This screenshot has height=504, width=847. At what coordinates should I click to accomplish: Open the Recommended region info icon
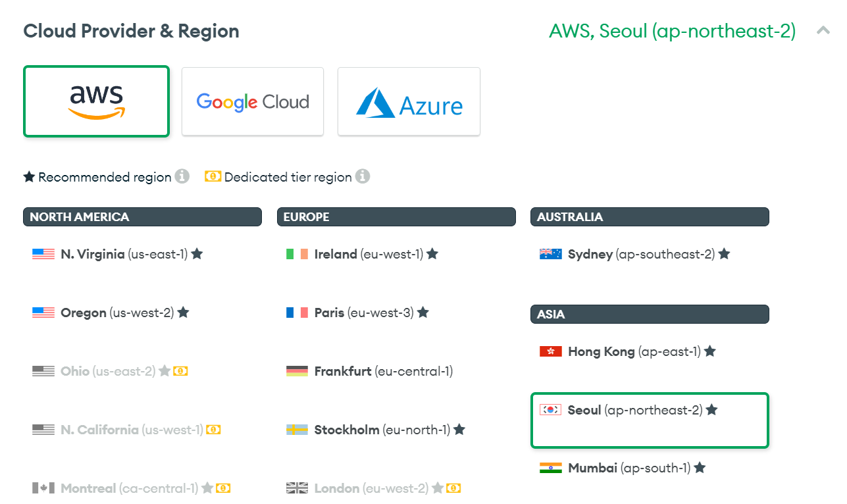pos(182,176)
